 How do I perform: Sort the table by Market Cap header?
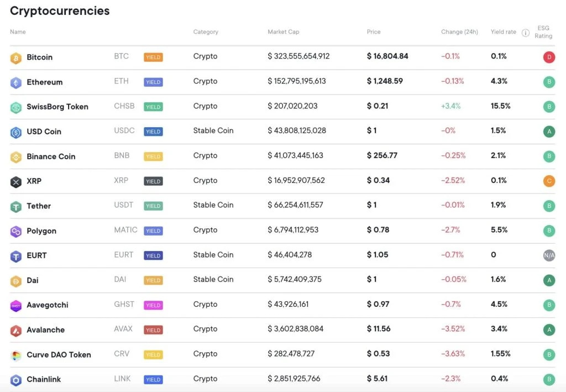pos(284,32)
